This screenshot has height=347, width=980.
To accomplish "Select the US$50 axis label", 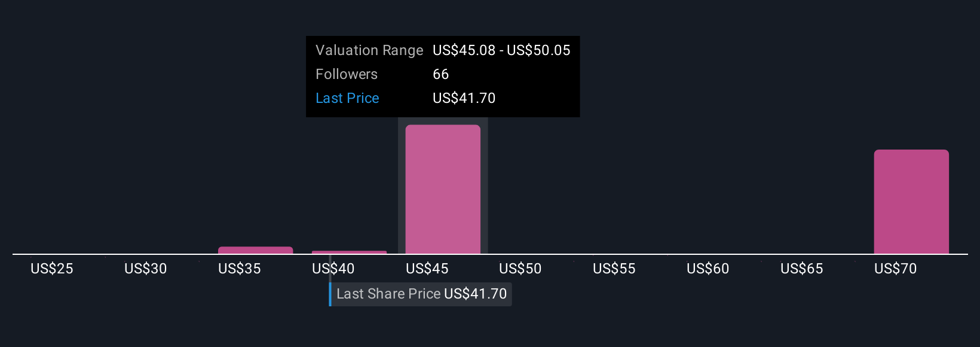I will (x=520, y=269).
